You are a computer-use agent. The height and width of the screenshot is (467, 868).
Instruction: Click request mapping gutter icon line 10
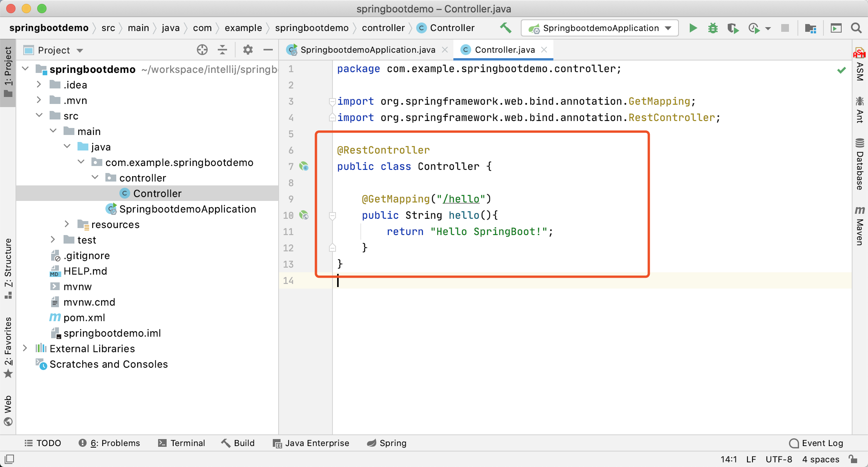(x=304, y=215)
